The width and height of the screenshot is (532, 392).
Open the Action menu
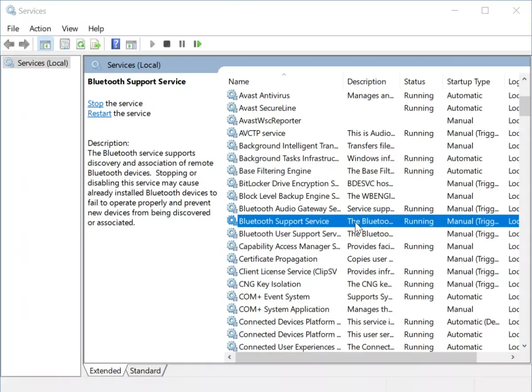click(x=40, y=29)
